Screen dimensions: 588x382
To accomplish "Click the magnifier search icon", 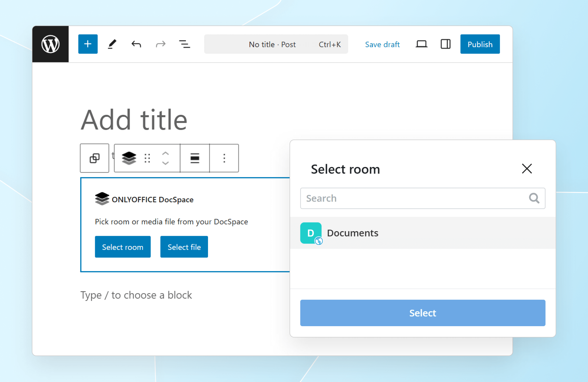I will click(534, 198).
